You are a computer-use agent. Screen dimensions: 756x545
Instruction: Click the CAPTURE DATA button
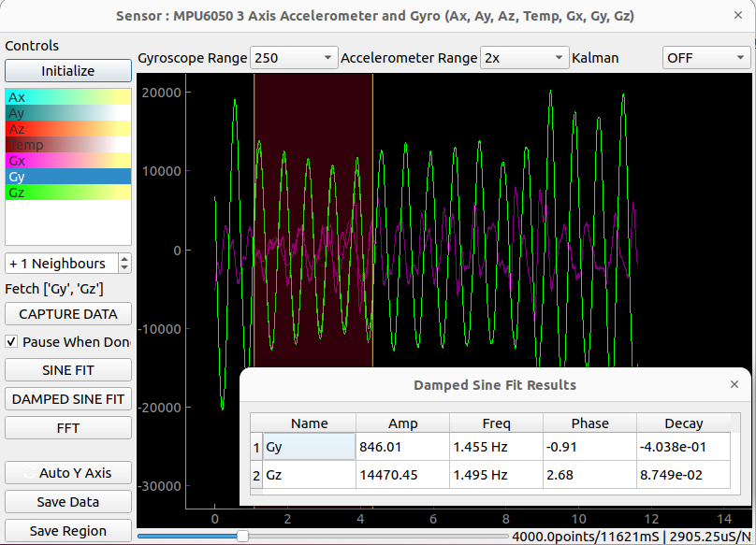pos(68,314)
